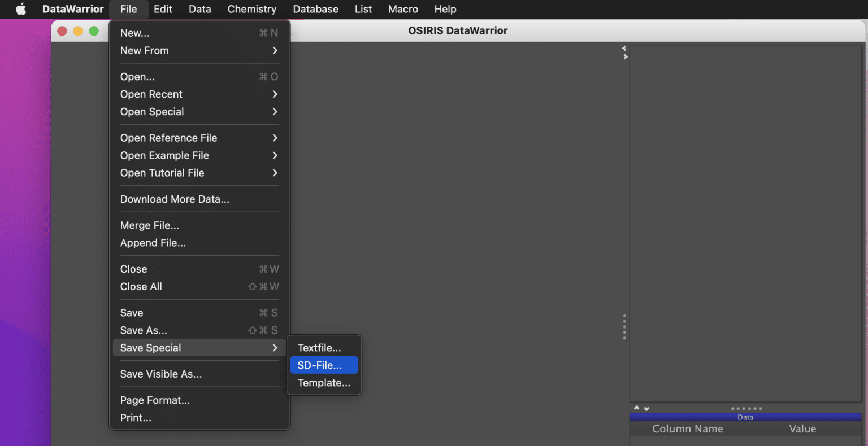The width and height of the screenshot is (868, 446).
Task: Collapse the right panel with the left chevron icon
Action: [x=624, y=49]
